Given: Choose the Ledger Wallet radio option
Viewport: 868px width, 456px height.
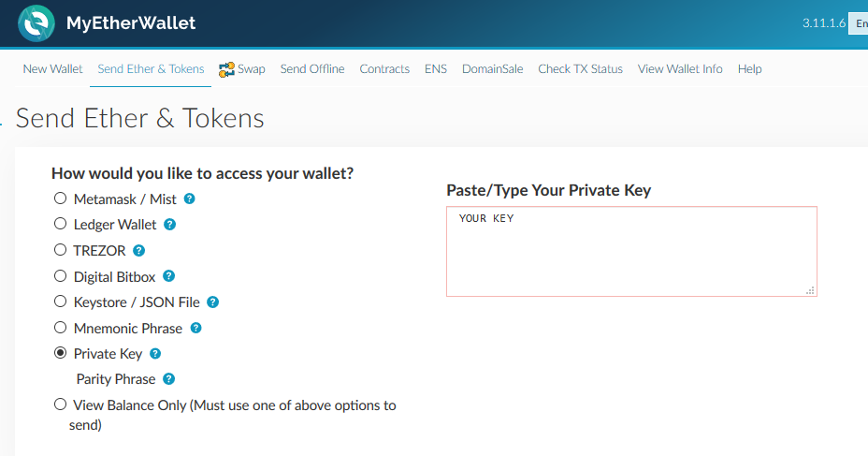Looking at the screenshot, I should pos(61,224).
